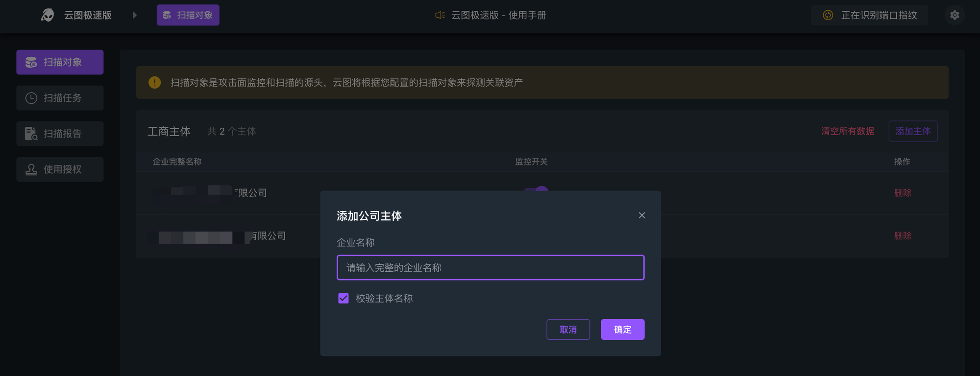Open the 云图极速版 - 使用手册 manual

pos(497,15)
